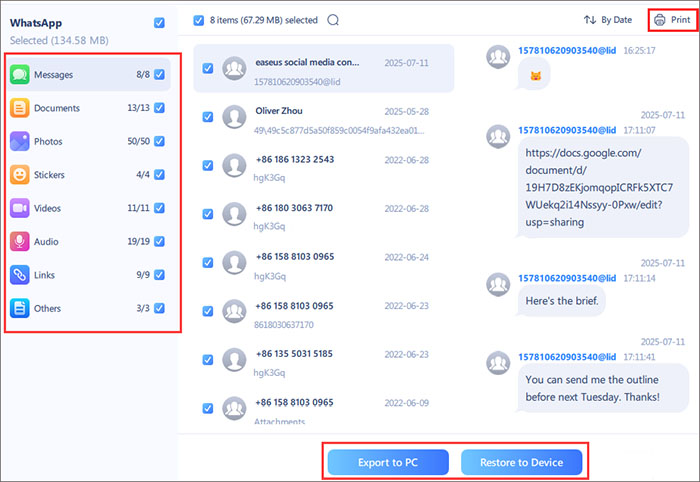The width and height of the screenshot is (700, 482).
Task: Select the Messages category
Action: tap(89, 75)
